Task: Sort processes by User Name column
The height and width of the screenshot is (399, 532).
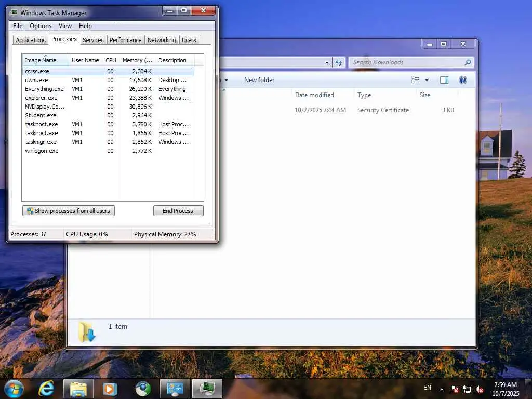Action: point(85,60)
